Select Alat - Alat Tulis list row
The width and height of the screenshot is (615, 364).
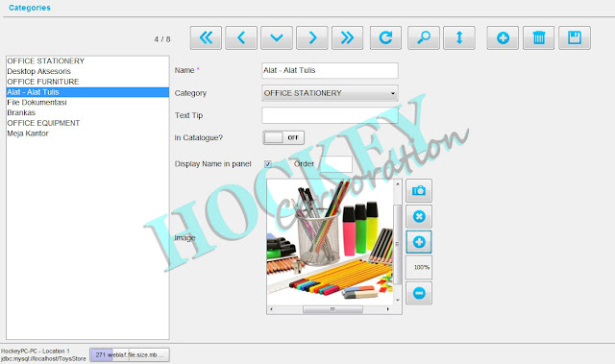click(x=87, y=92)
